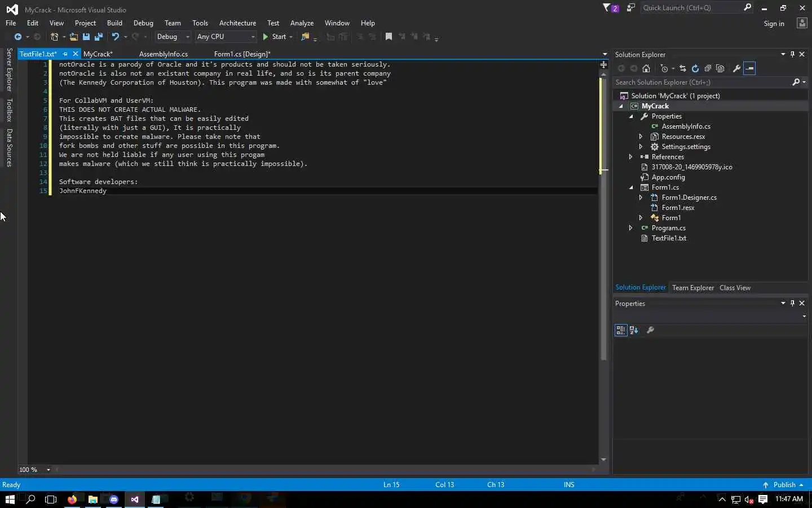
Task: Click the Save All icon
Action: point(99,37)
